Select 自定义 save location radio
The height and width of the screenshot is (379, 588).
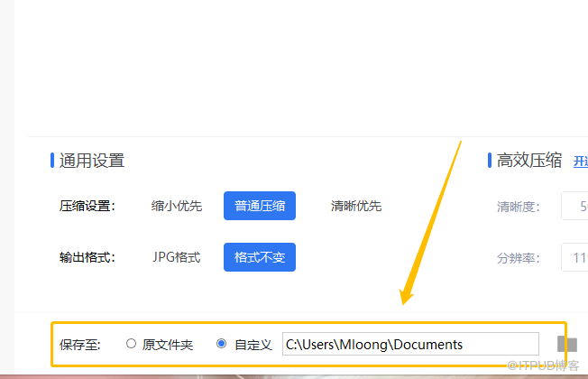click(221, 343)
